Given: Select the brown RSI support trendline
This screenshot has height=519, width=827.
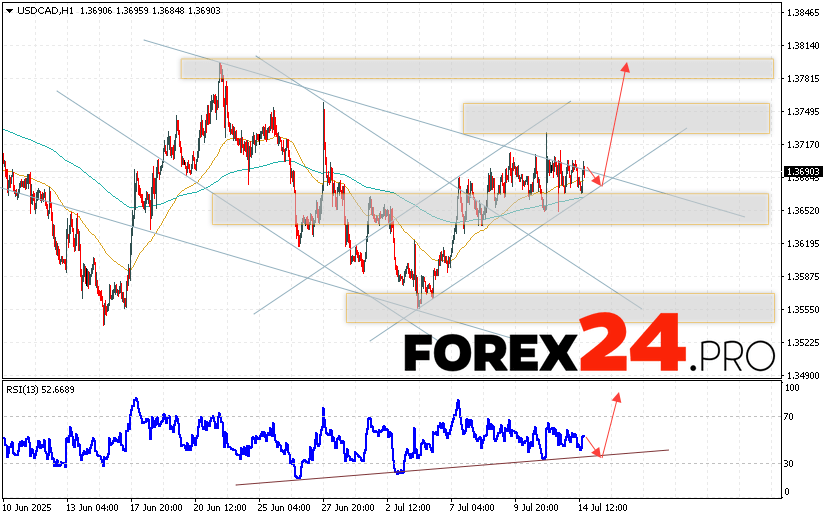Looking at the screenshot, I should pos(450,467).
